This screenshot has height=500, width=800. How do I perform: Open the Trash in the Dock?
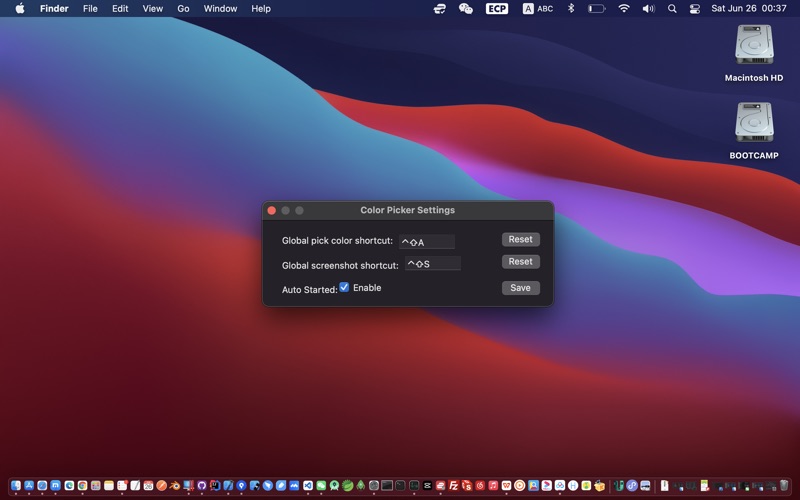point(784,485)
